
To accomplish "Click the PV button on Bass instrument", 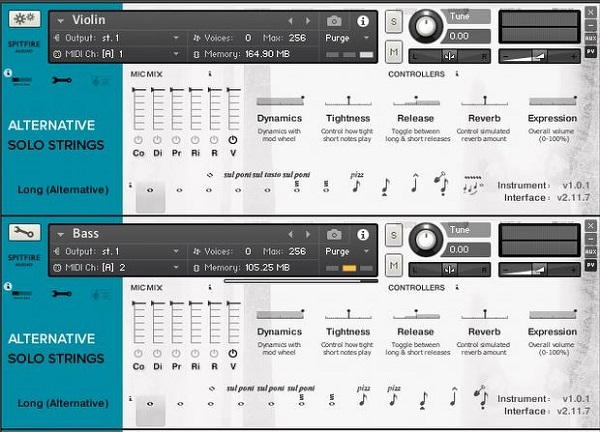I will pyautogui.click(x=590, y=264).
